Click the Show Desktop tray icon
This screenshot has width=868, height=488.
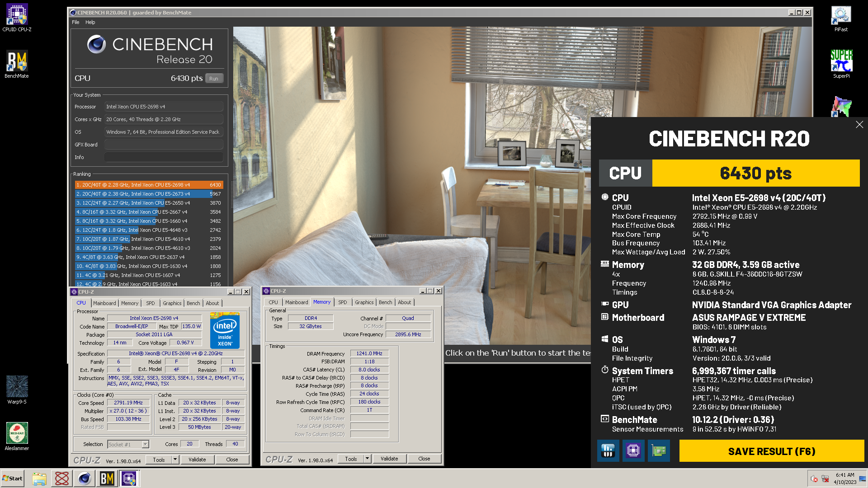click(863, 479)
